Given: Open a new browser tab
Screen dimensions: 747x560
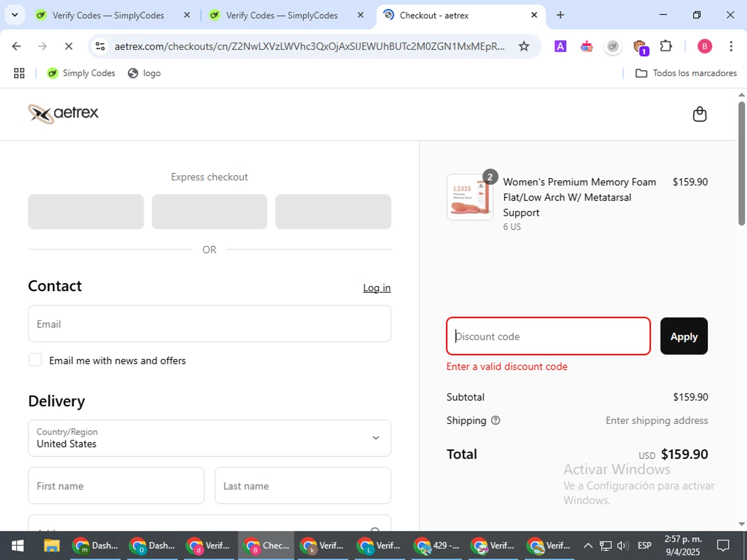Looking at the screenshot, I should [560, 15].
